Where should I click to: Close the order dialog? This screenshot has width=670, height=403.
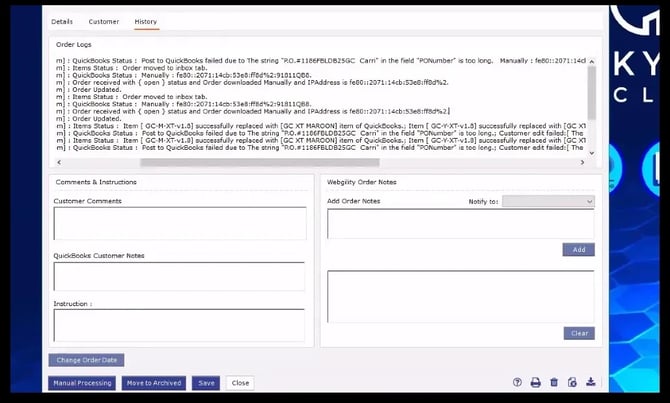click(x=240, y=383)
